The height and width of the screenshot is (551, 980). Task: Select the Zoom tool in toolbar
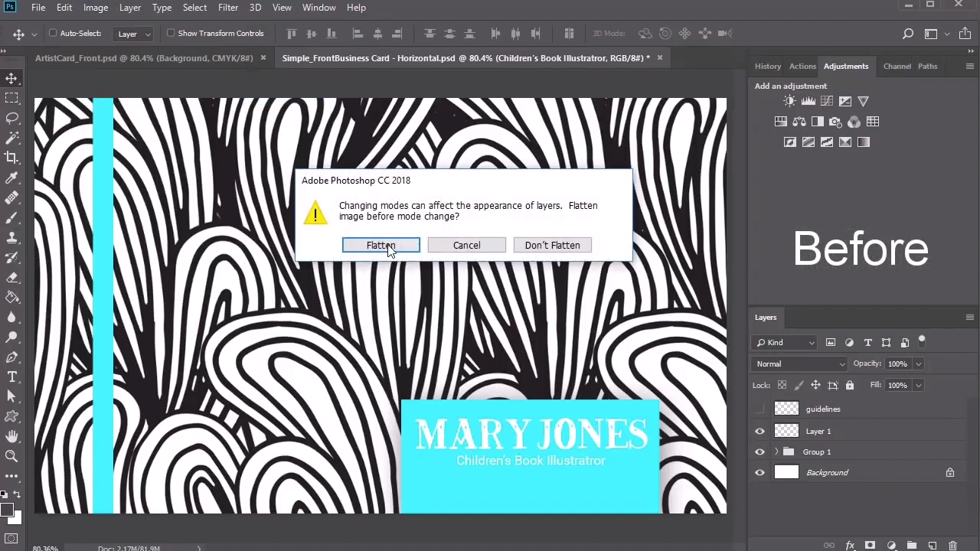pyautogui.click(x=11, y=456)
